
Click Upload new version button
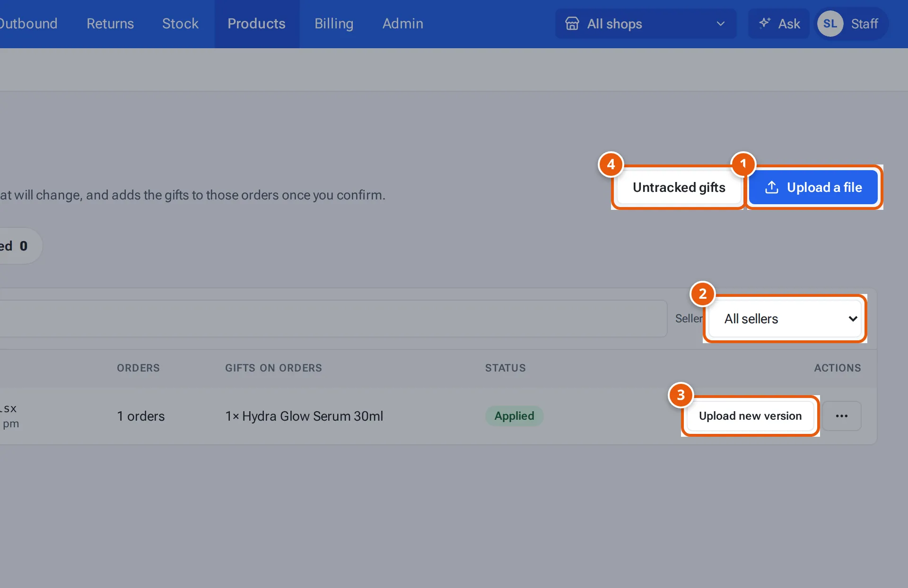click(x=751, y=416)
